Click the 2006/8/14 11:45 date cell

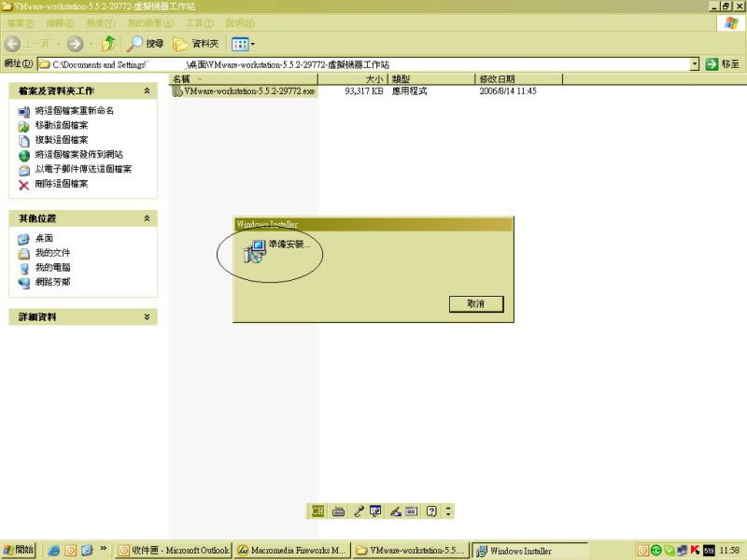(508, 91)
